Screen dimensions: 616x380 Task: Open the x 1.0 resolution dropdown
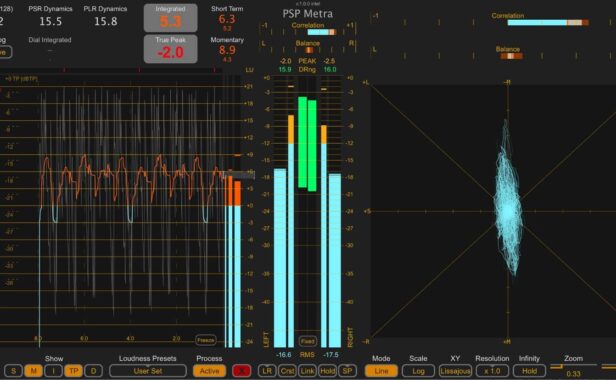492,371
